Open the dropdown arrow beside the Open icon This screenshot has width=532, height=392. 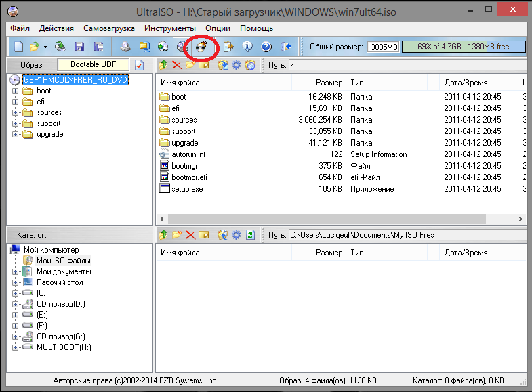[45, 47]
